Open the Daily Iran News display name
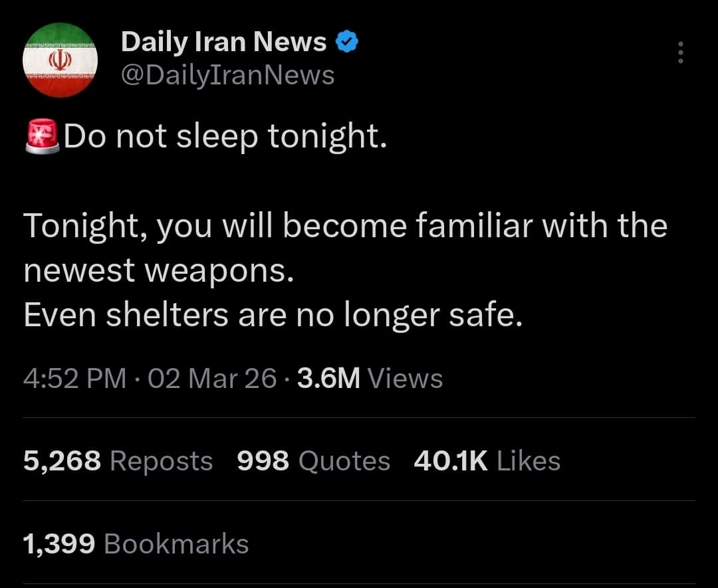Screen dimensions: 718x588 (x=223, y=43)
